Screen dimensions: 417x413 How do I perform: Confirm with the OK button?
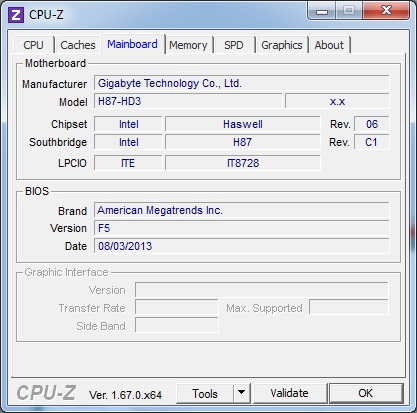366,393
